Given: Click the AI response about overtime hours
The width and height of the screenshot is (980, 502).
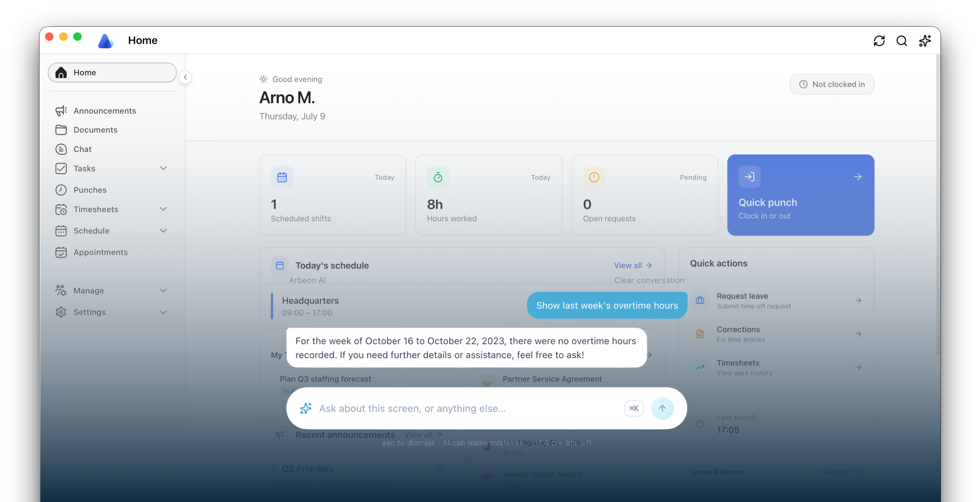Looking at the screenshot, I should pyautogui.click(x=466, y=348).
